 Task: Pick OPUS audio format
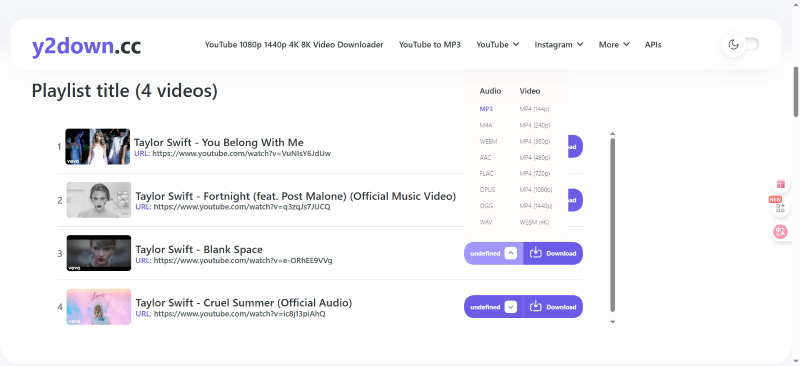[487, 190]
